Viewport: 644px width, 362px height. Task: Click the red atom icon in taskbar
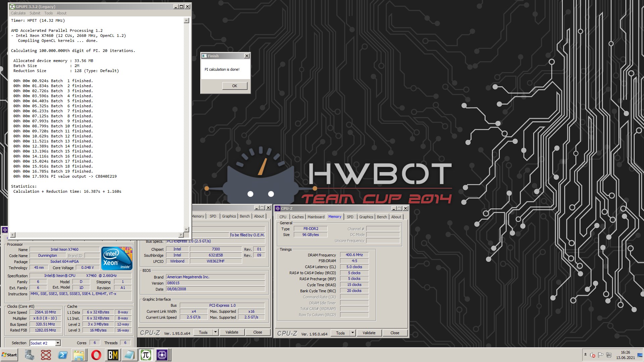pyautogui.click(x=46, y=355)
